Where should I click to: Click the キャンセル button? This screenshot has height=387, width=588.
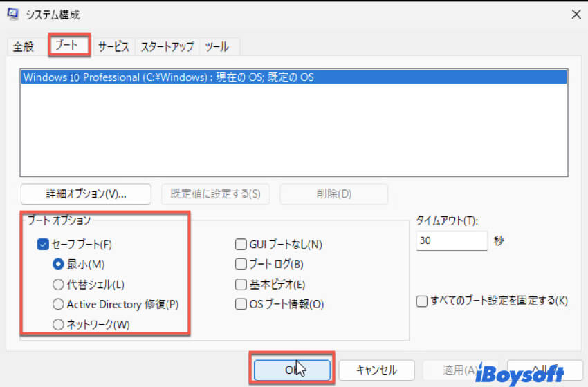(376, 370)
